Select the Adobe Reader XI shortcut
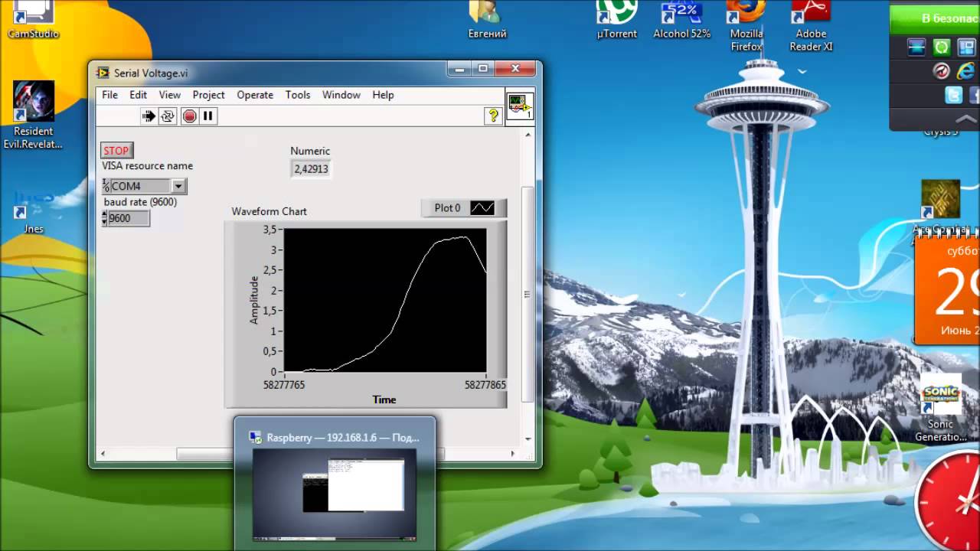980x551 pixels. (811, 26)
